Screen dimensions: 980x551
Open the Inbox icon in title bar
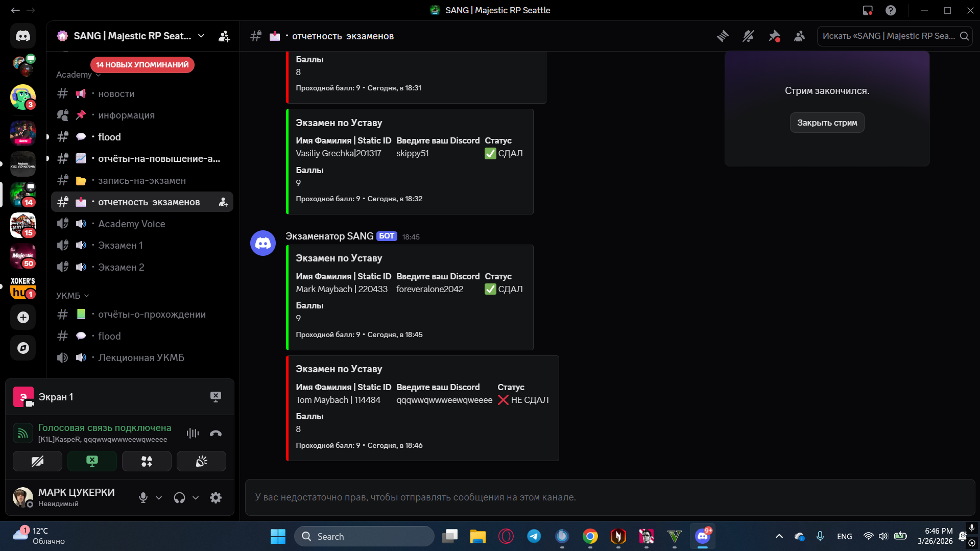coord(868,10)
